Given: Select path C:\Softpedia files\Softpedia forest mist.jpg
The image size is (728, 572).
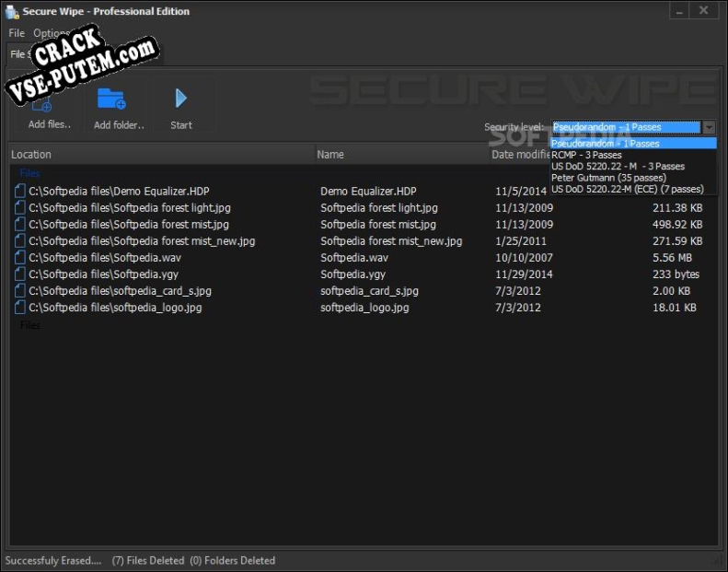Looking at the screenshot, I should (x=129, y=225).
